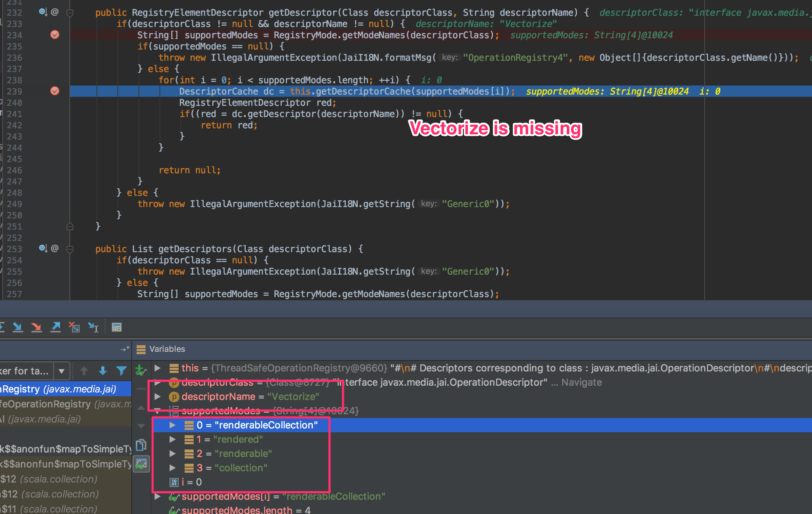The height and width of the screenshot is (514, 812).
Task: Go to the next frame with down arrow
Action: [x=102, y=371]
